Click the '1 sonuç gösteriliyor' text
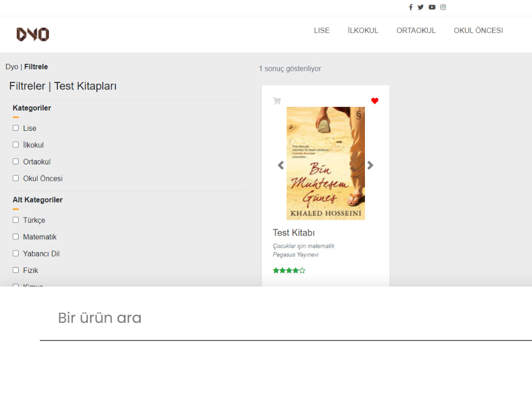This screenshot has width=532, height=399. (x=290, y=69)
